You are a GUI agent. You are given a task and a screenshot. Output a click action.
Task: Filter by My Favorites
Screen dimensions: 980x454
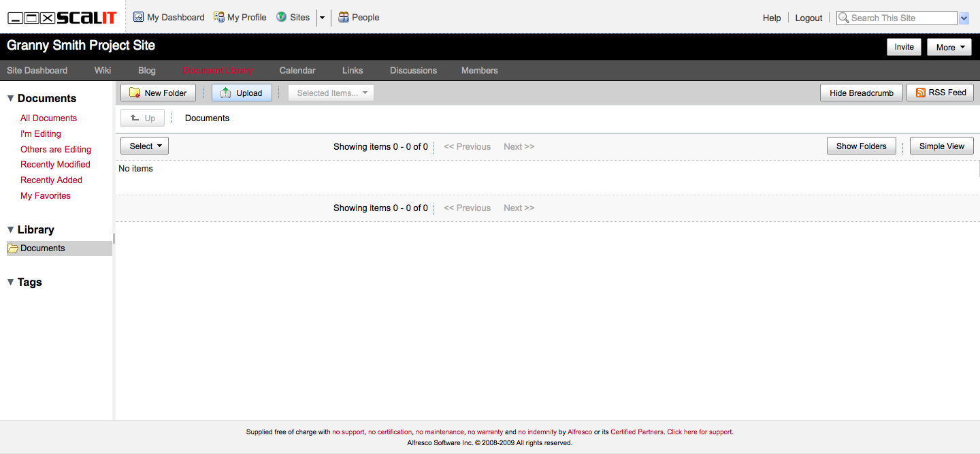46,195
